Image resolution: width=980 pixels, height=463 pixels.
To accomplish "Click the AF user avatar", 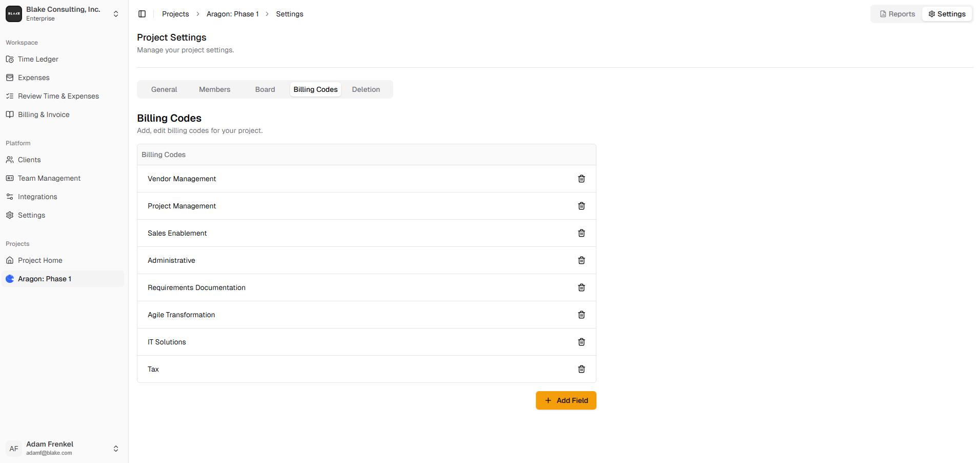I will [14, 449].
